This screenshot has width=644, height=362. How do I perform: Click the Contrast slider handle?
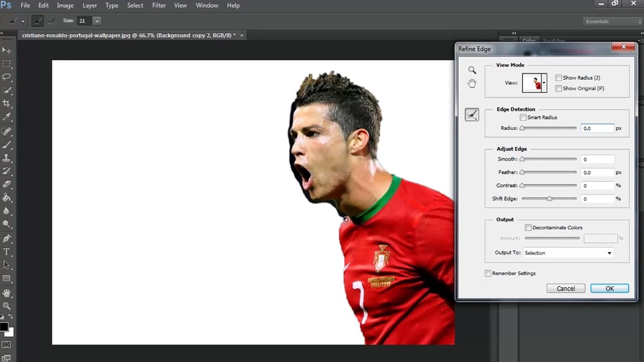coord(522,186)
